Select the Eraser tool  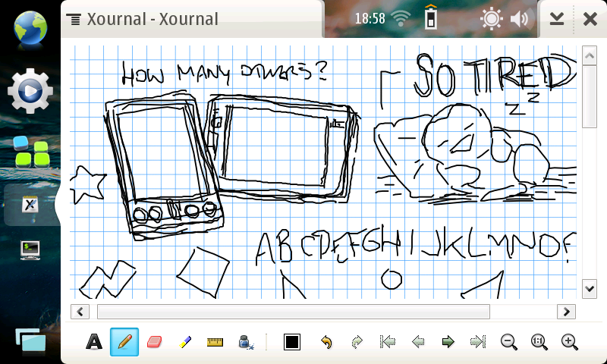154,342
